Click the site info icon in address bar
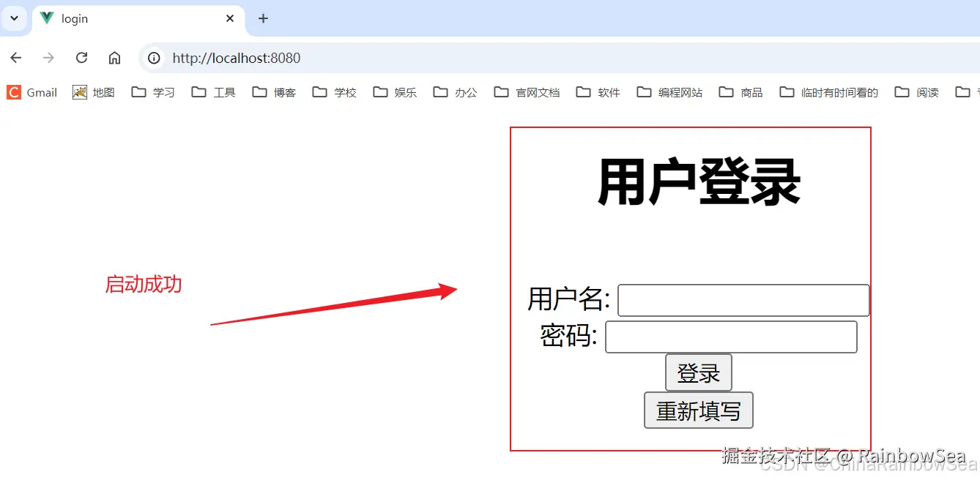Viewport: 980px width, 480px height. coord(153,58)
